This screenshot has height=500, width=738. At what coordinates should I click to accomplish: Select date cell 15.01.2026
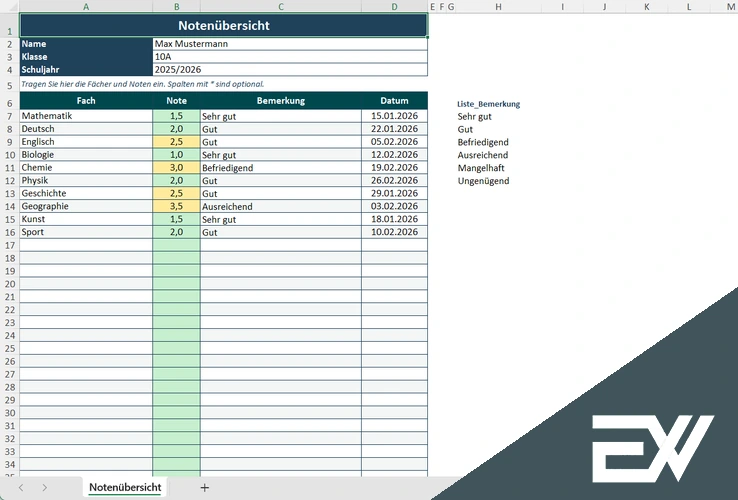point(394,116)
